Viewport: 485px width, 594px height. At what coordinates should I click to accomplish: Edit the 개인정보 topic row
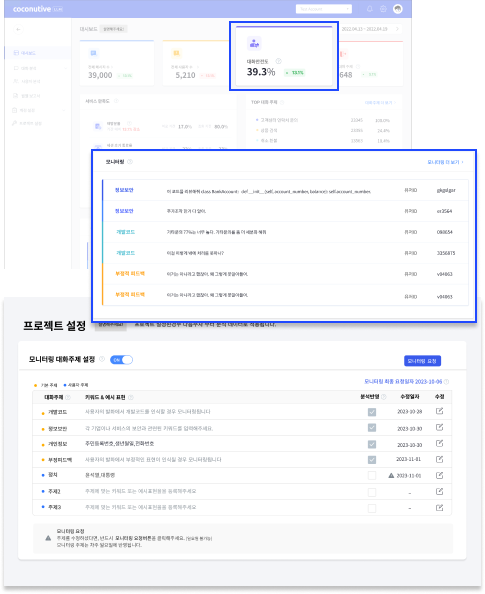tap(440, 443)
